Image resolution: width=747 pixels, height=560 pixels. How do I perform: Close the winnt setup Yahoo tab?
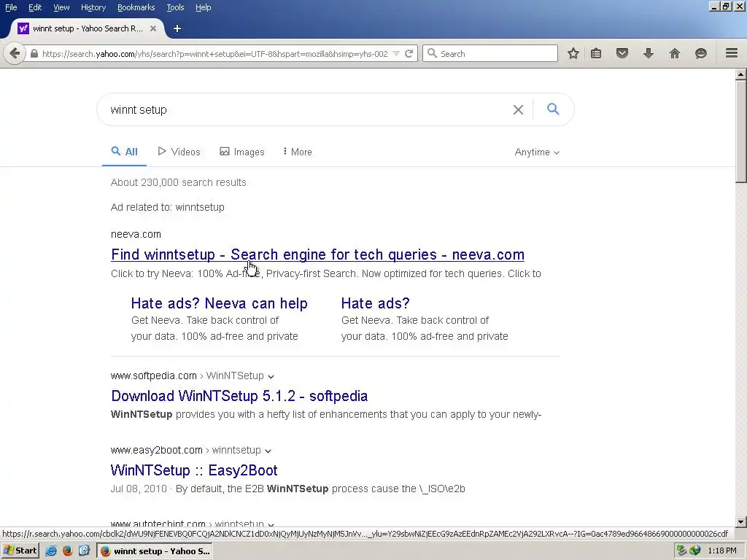153,28
